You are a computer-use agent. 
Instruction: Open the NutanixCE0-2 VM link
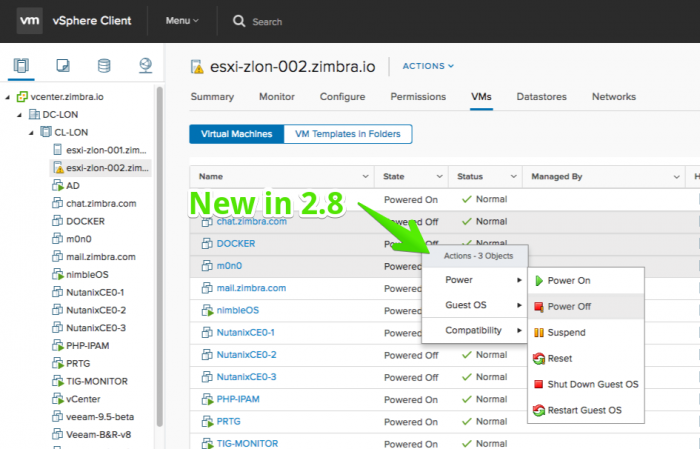pyautogui.click(x=246, y=355)
